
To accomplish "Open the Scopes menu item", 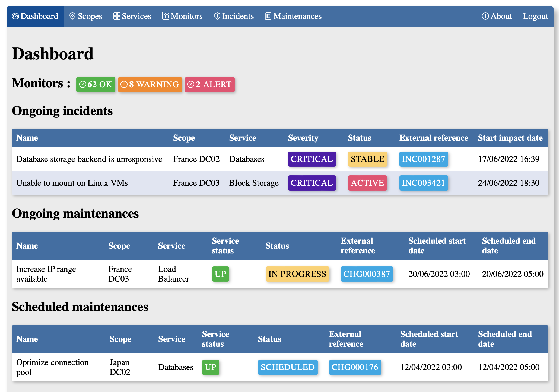I will pos(86,16).
